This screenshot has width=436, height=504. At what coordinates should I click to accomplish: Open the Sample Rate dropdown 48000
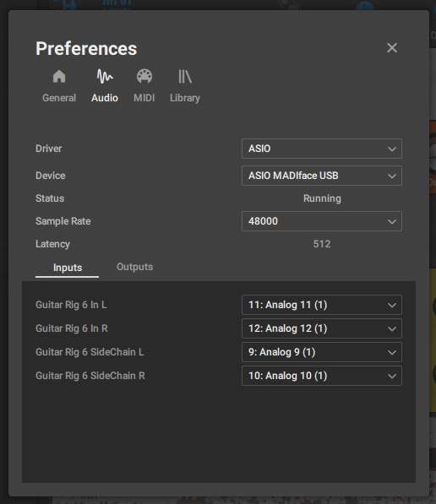(x=322, y=221)
